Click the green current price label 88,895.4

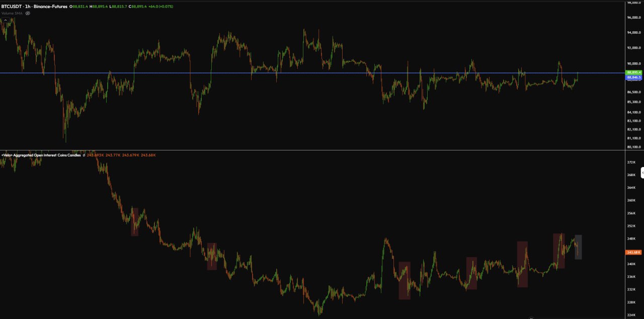(x=633, y=72)
